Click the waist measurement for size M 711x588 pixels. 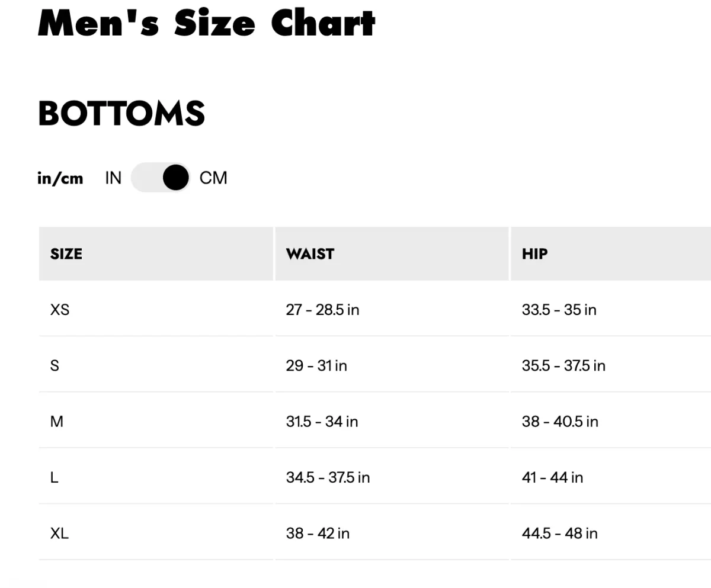(x=322, y=422)
